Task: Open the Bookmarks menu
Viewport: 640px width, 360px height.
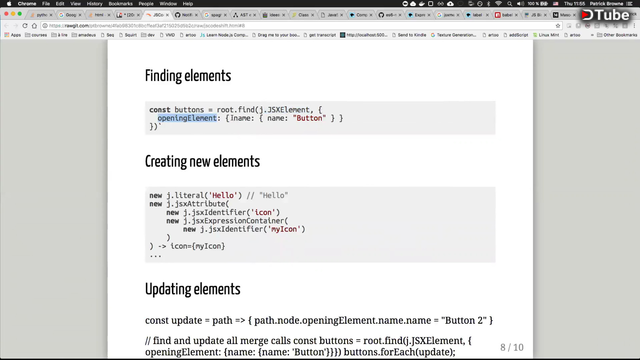Action: (x=120, y=4)
